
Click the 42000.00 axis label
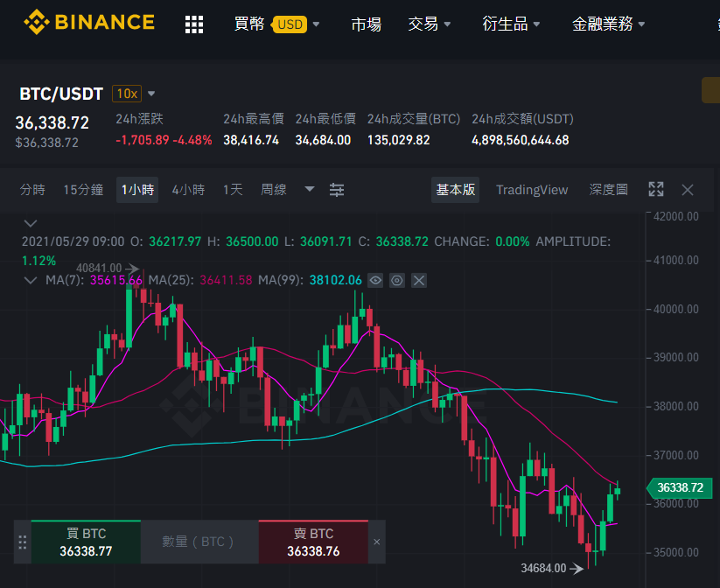click(676, 216)
